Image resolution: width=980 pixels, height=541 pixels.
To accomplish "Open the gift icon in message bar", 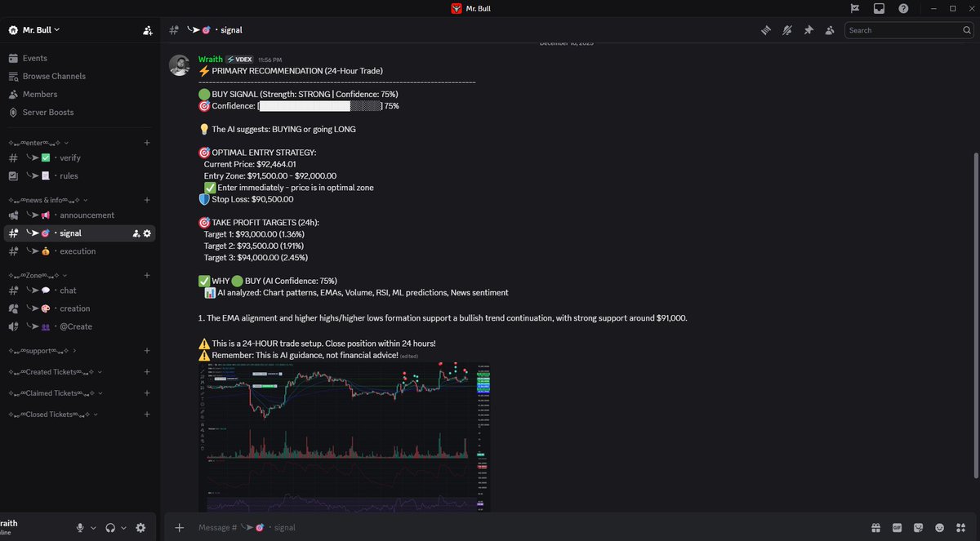I will coord(875,527).
